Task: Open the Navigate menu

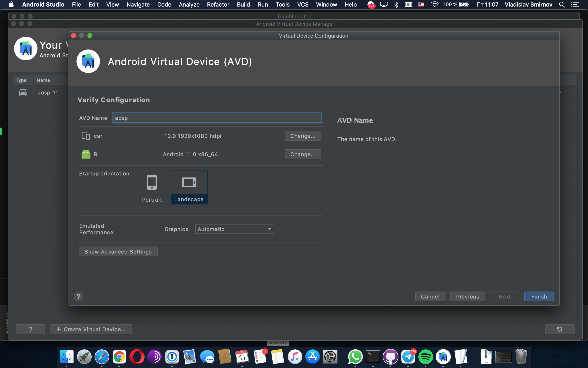Action: pyautogui.click(x=138, y=4)
